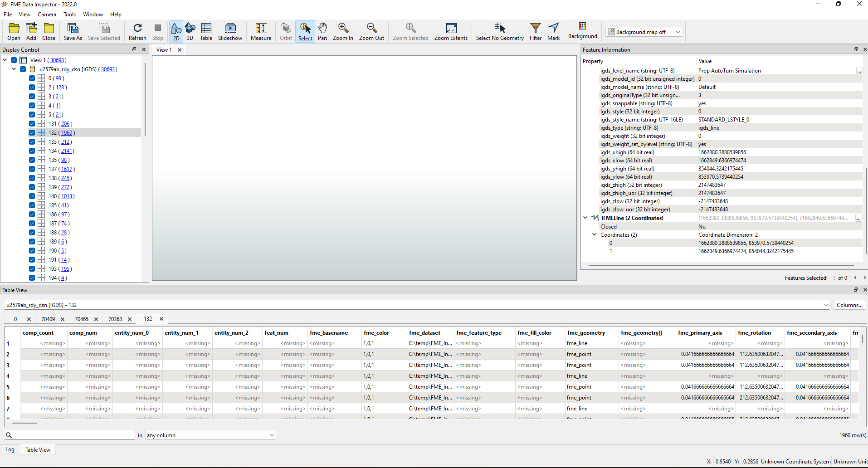The image size is (868, 468).
Task: Uncheck the View 1 checkbox
Action: coord(14,60)
